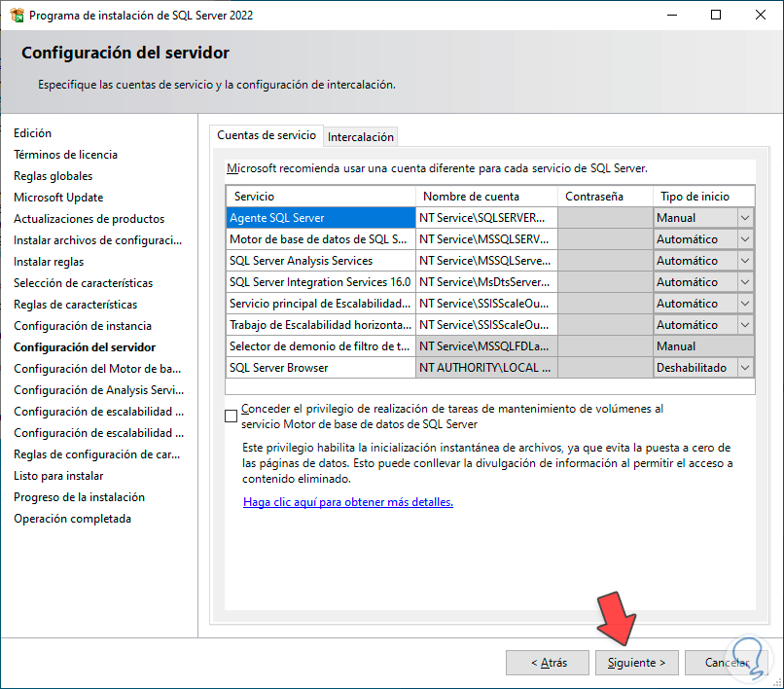Image resolution: width=784 pixels, height=689 pixels.
Task: Click the Nombre de cuenta column header
Action: [x=486, y=197]
